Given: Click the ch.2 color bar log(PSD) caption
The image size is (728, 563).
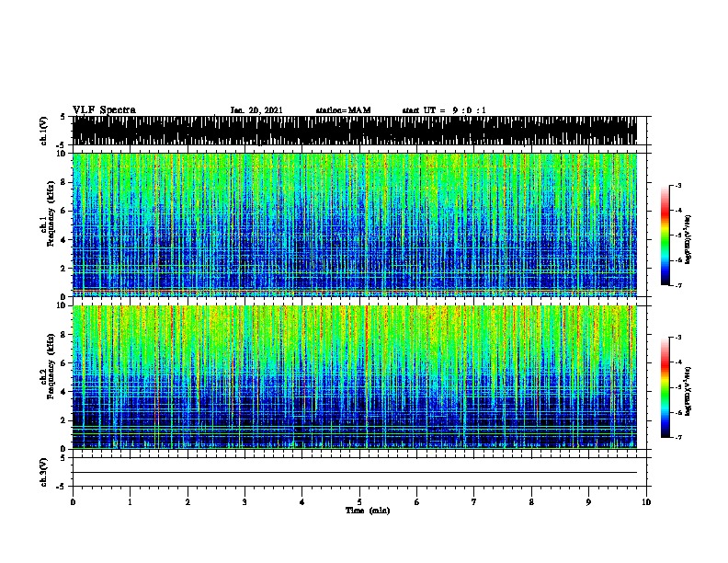Looking at the screenshot, I should pyautogui.click(x=688, y=391).
